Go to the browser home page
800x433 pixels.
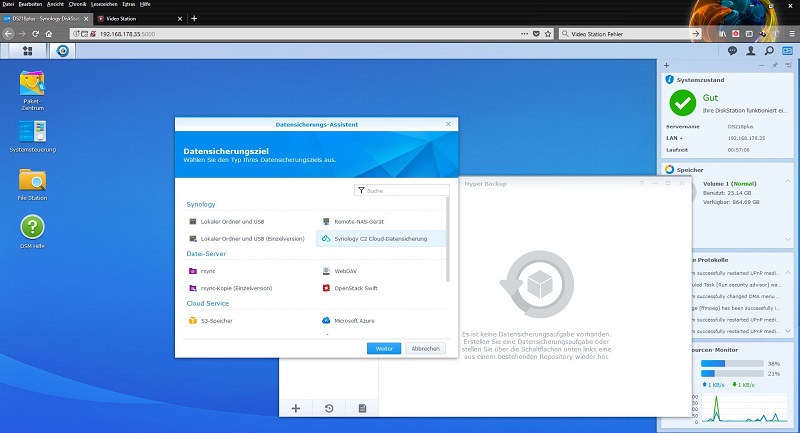click(x=48, y=34)
